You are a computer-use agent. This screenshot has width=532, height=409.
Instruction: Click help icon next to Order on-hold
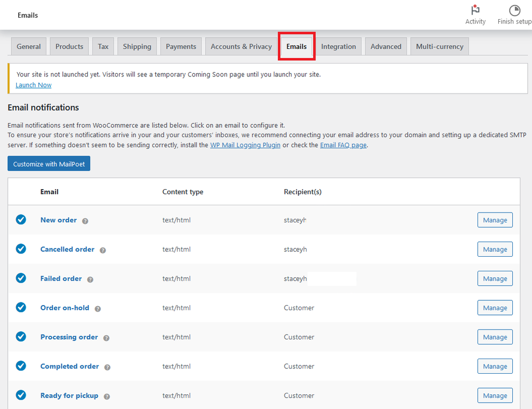pos(98,309)
